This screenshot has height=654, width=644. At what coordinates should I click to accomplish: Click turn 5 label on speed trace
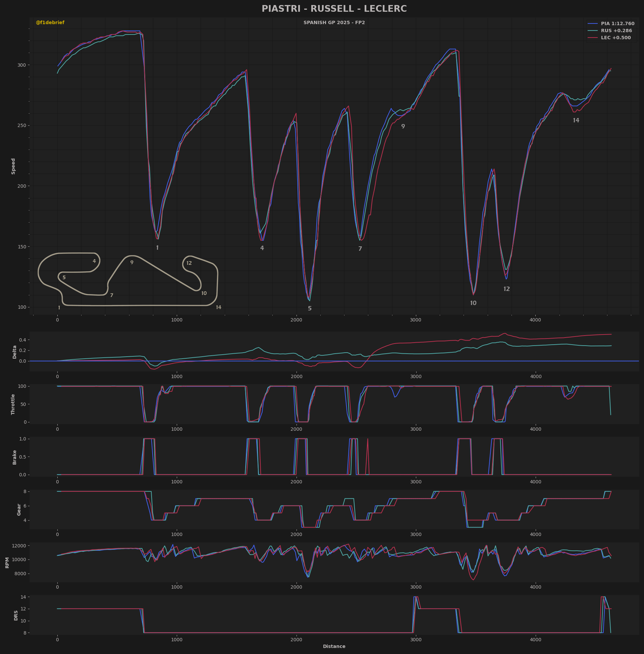[310, 309]
